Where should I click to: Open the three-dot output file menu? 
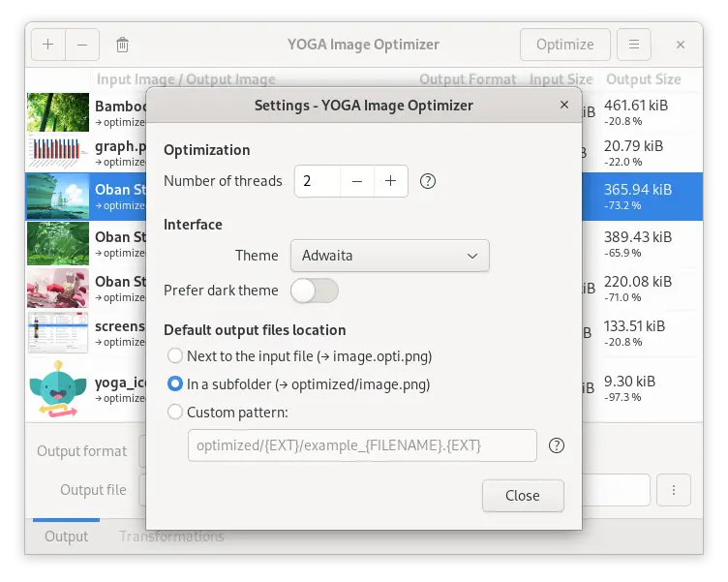673,489
